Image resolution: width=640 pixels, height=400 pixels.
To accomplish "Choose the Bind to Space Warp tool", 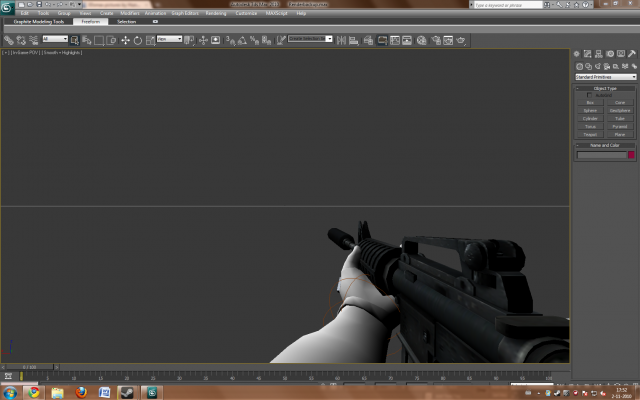I will click(x=33, y=40).
